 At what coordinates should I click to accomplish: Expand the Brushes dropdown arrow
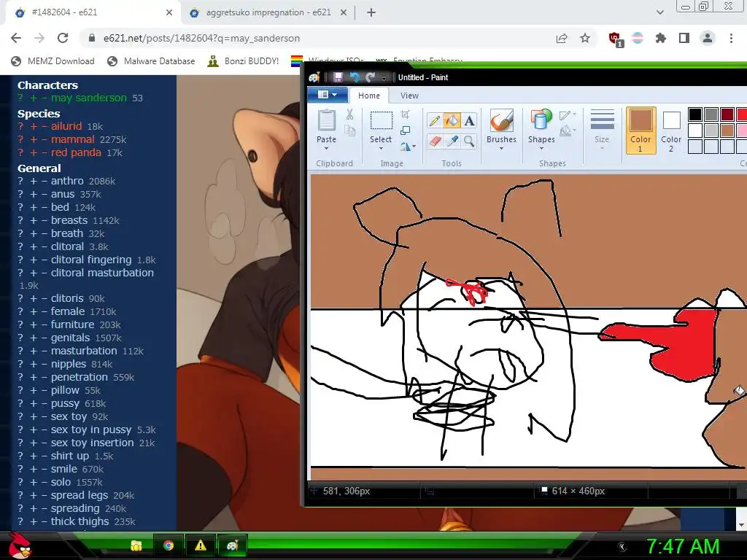tap(501, 149)
